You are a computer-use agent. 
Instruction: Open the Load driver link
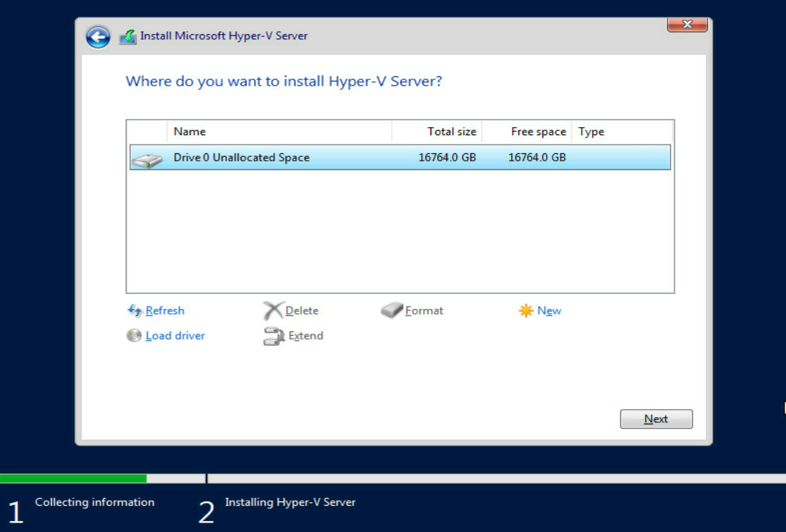point(175,336)
